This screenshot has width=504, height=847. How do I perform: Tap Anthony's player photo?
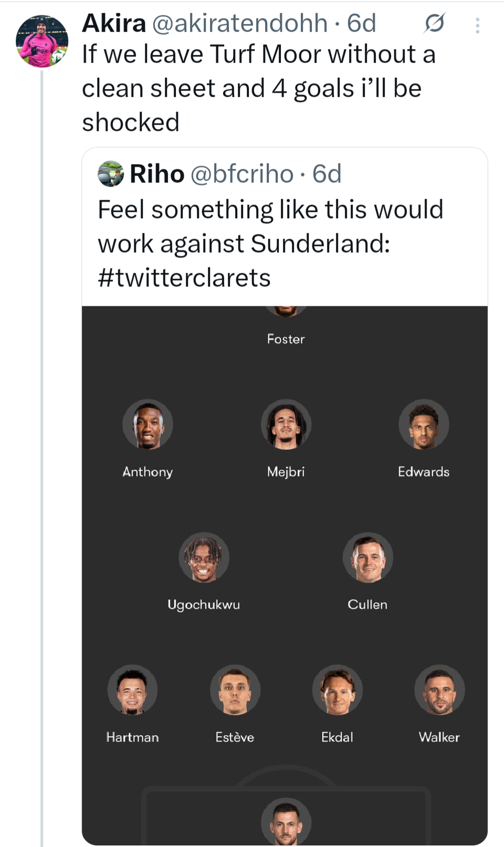click(148, 425)
